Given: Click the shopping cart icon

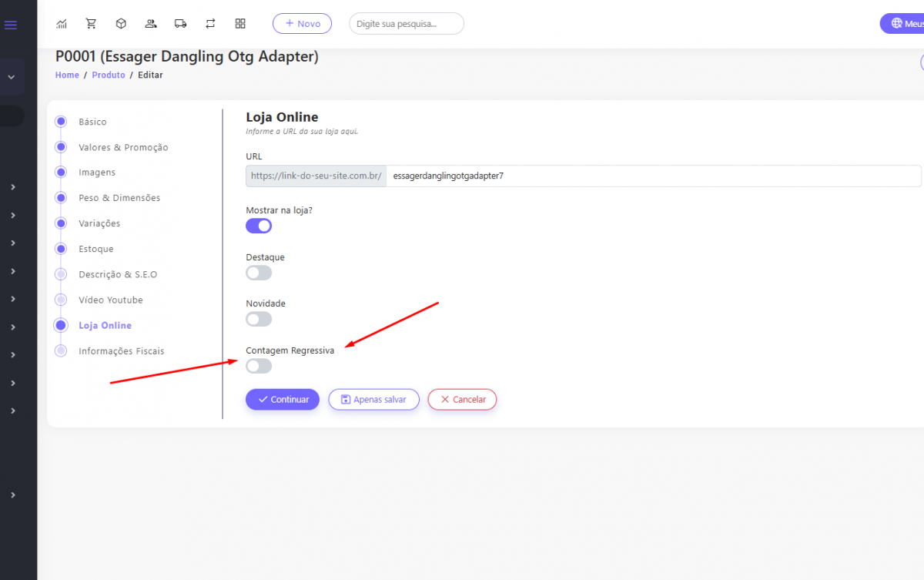Looking at the screenshot, I should click(x=91, y=24).
